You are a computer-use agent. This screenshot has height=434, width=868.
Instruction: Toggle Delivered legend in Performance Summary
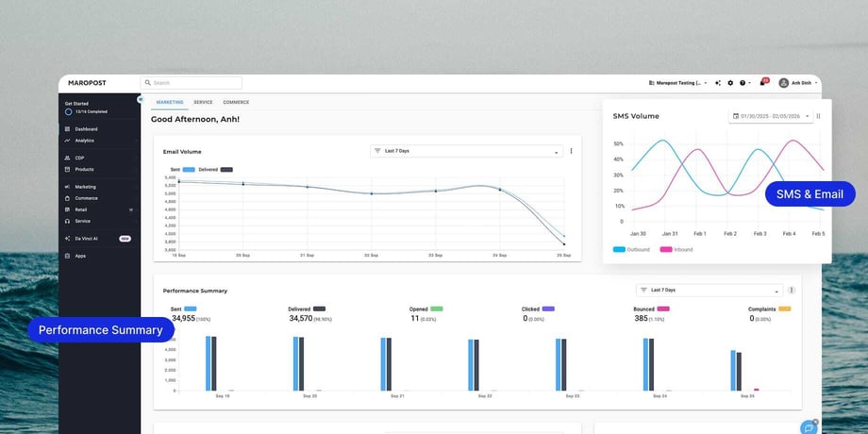[307, 309]
